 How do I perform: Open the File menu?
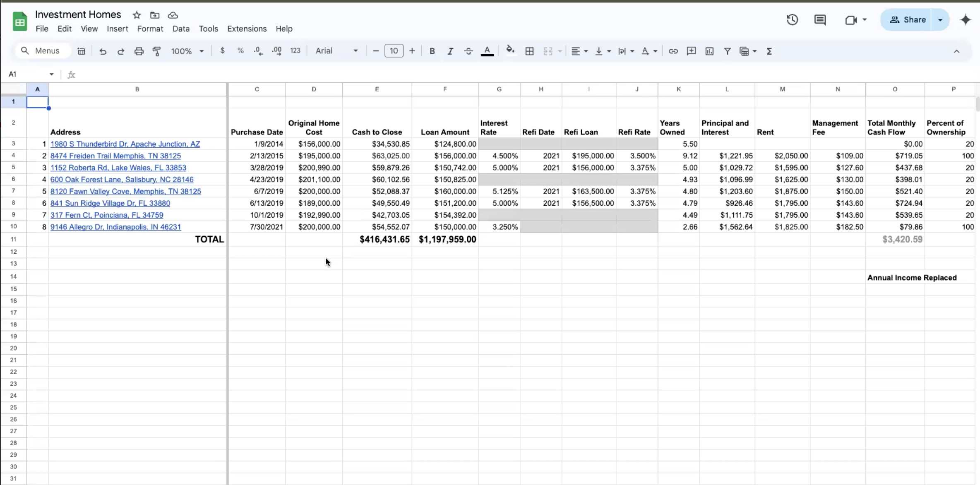42,29
